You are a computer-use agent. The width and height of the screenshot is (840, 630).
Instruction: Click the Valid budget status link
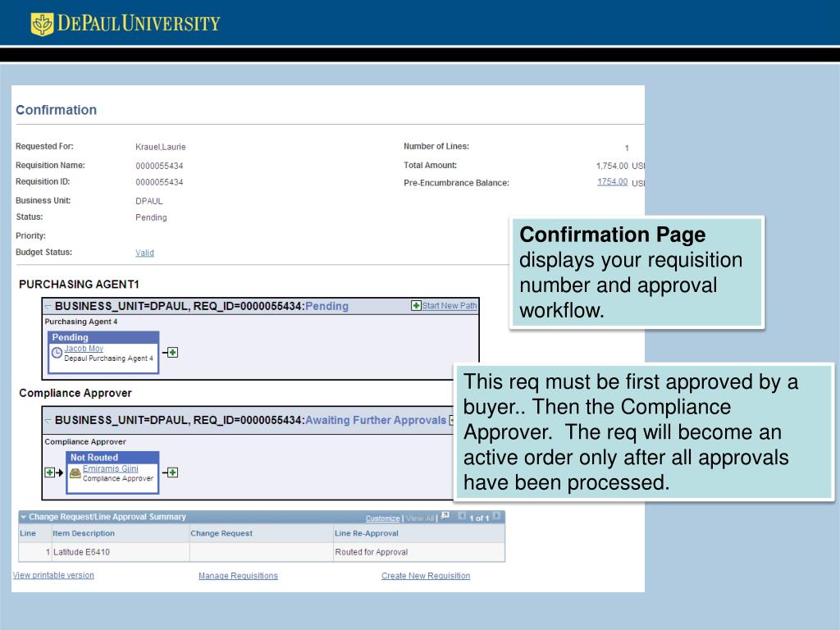coord(144,253)
